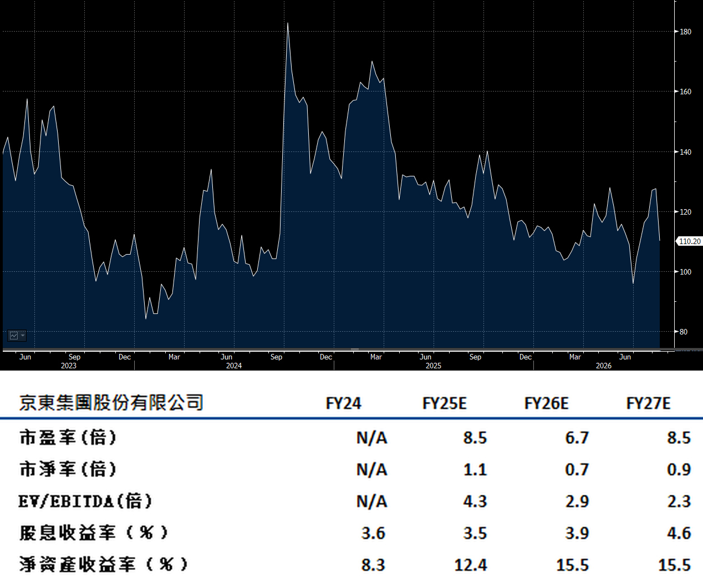Image resolution: width=703 pixels, height=588 pixels.
Task: Select the 160 price axis label
Action: [686, 92]
